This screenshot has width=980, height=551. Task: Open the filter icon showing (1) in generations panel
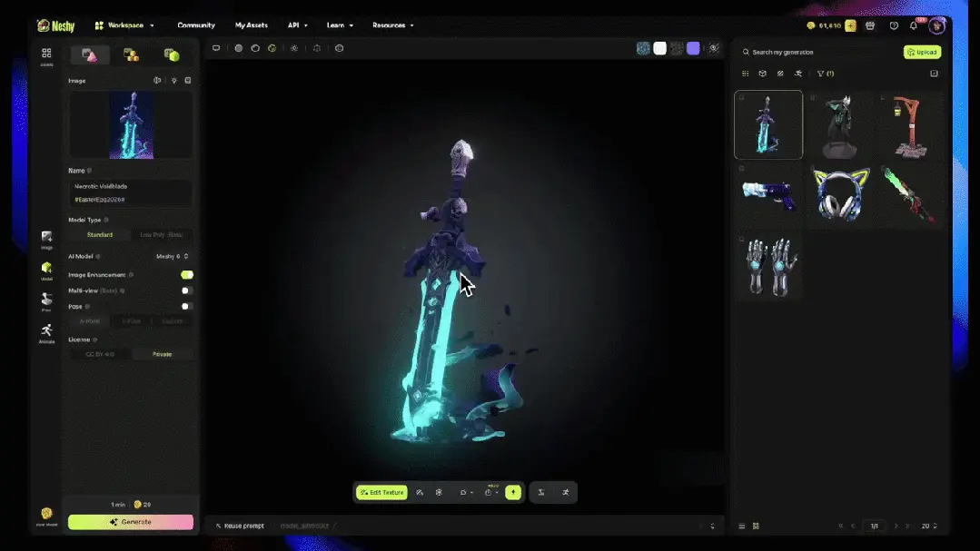point(824,74)
